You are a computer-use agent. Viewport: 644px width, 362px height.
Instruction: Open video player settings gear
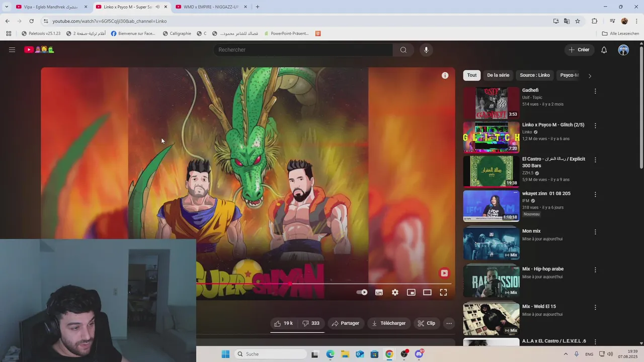[395, 292]
